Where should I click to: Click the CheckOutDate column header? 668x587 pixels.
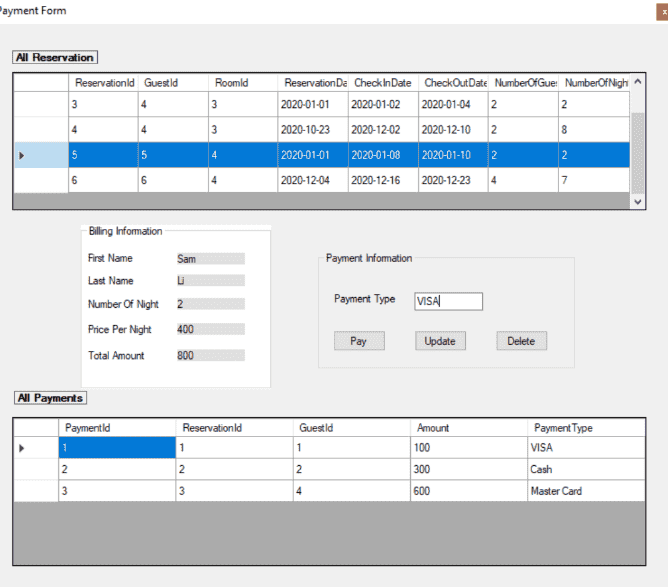(453, 83)
